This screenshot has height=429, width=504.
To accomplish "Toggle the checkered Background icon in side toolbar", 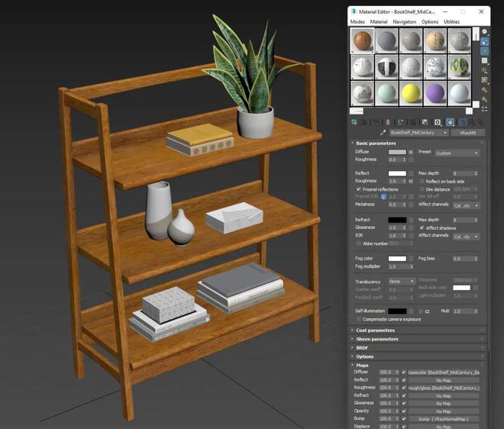I will point(484,51).
